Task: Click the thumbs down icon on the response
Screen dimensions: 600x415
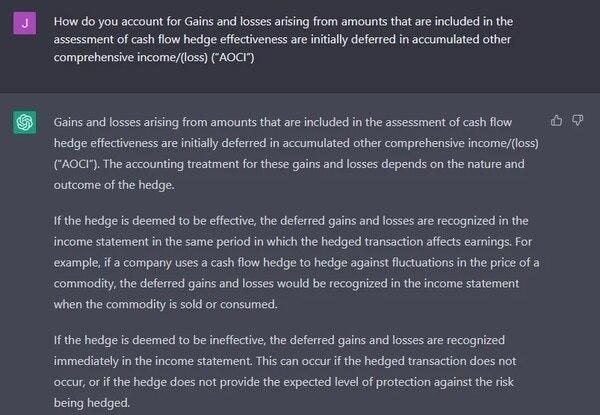Action: click(x=577, y=121)
